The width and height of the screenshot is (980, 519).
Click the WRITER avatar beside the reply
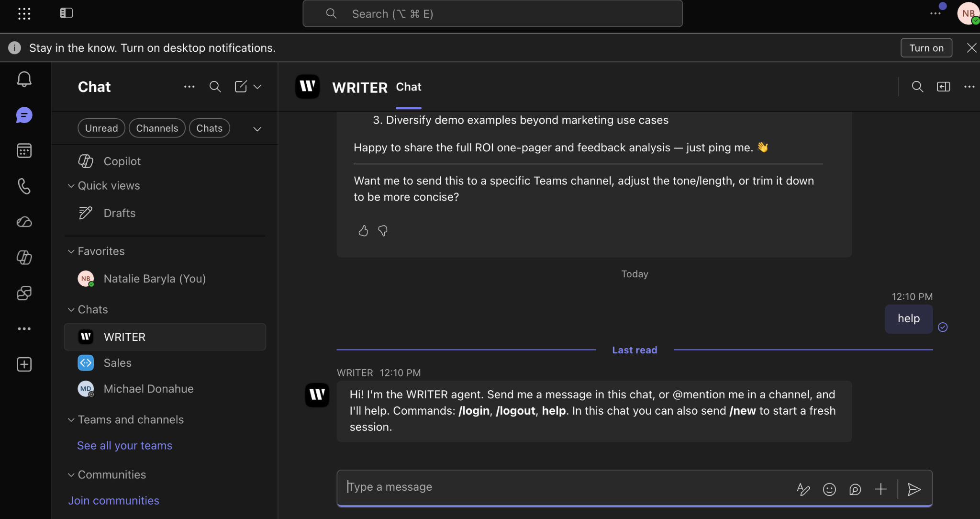click(x=317, y=395)
